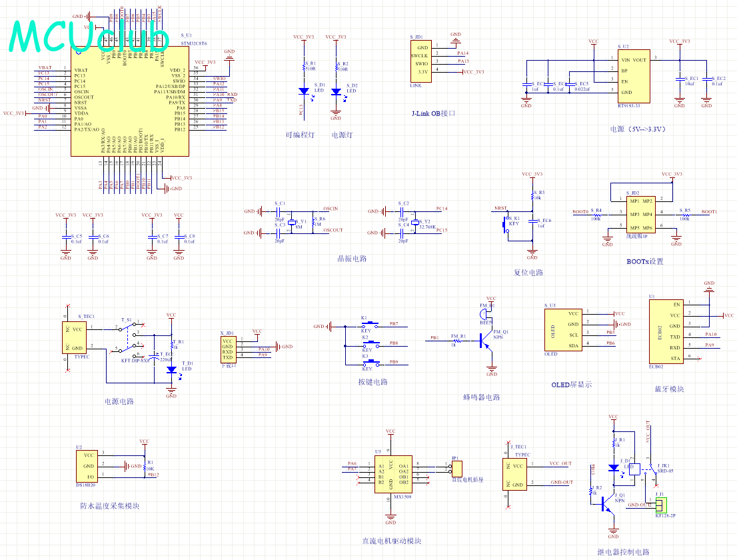Click the "防水温度采集模块" caption
Viewport: 737px width, 560px height.
point(109,506)
